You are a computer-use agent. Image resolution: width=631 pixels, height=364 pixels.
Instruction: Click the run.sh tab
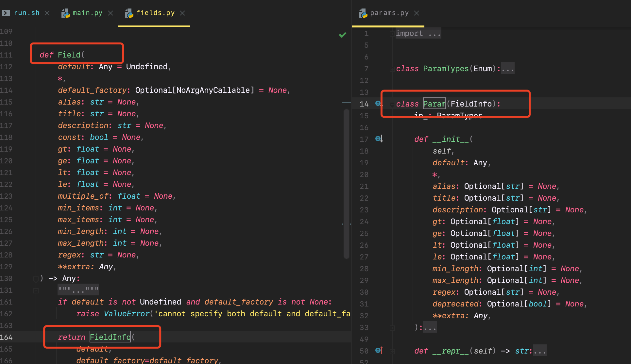[25, 12]
